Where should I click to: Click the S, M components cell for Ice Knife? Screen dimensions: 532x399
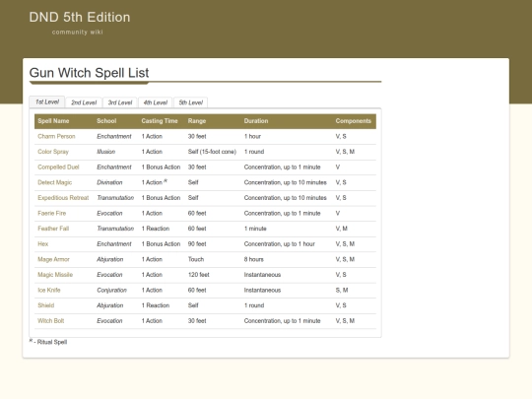(342, 290)
